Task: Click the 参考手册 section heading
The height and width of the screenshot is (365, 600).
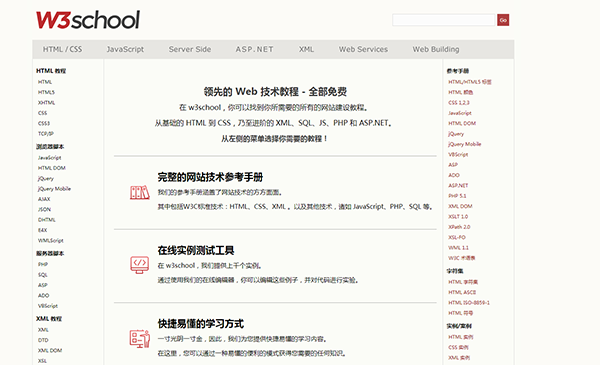Action: [x=458, y=71]
